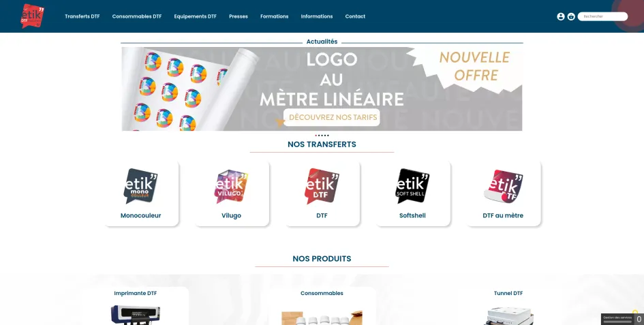Screen dimensions: 644x325
Task: Open the Contact page
Action: click(x=355, y=16)
